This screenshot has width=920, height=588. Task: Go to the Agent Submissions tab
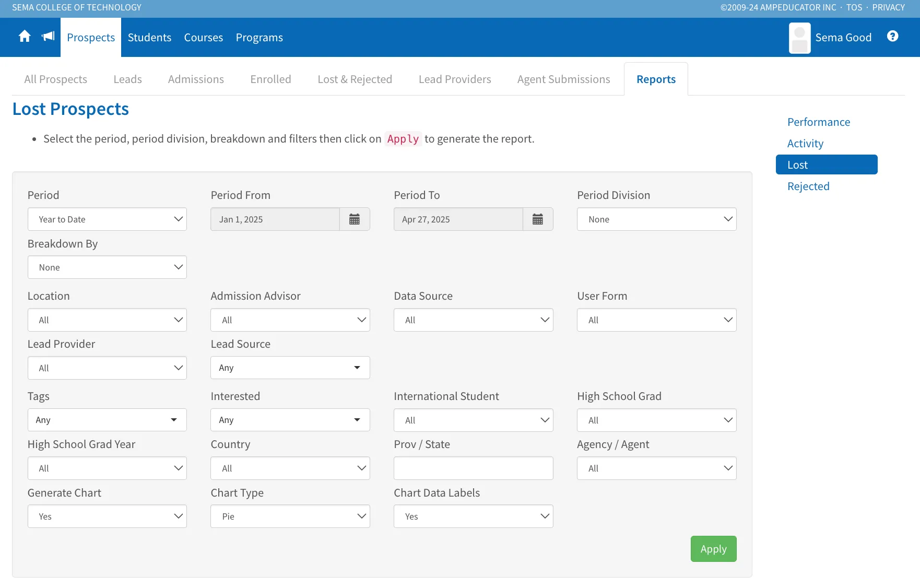point(564,79)
